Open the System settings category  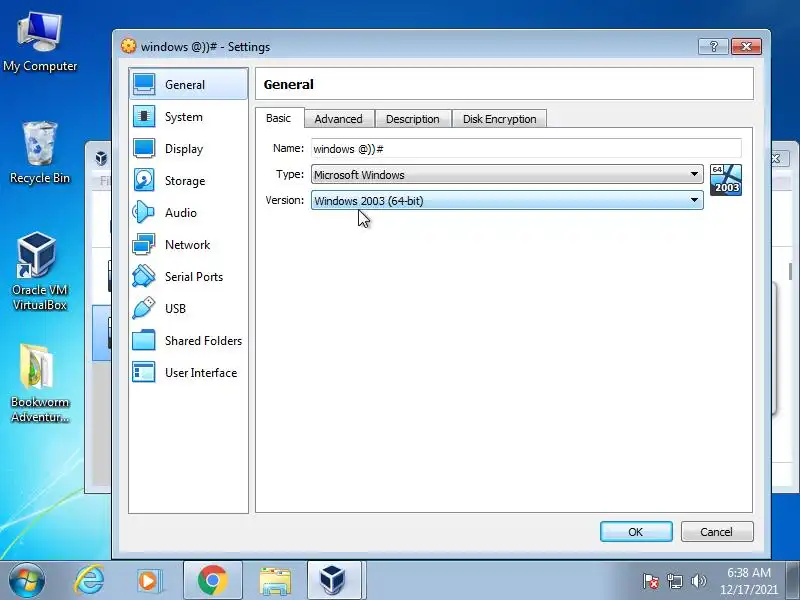188,117
